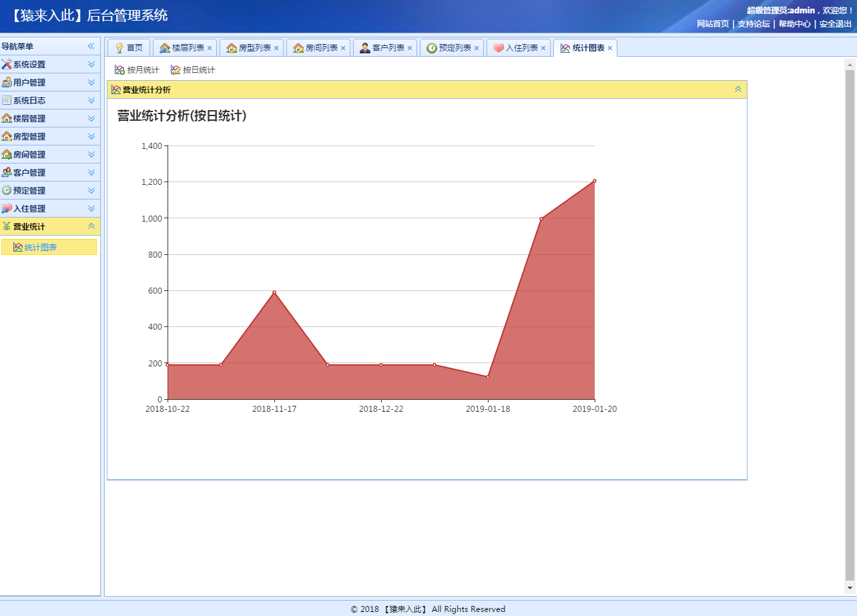The width and height of the screenshot is (857, 616).
Task: Click the chart data point at 2019-01-20
Action: pyautogui.click(x=595, y=181)
